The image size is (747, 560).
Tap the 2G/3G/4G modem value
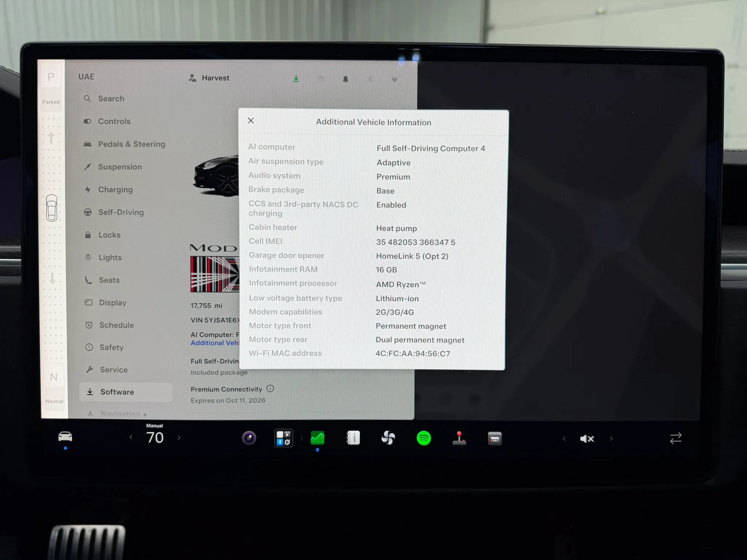(395, 312)
